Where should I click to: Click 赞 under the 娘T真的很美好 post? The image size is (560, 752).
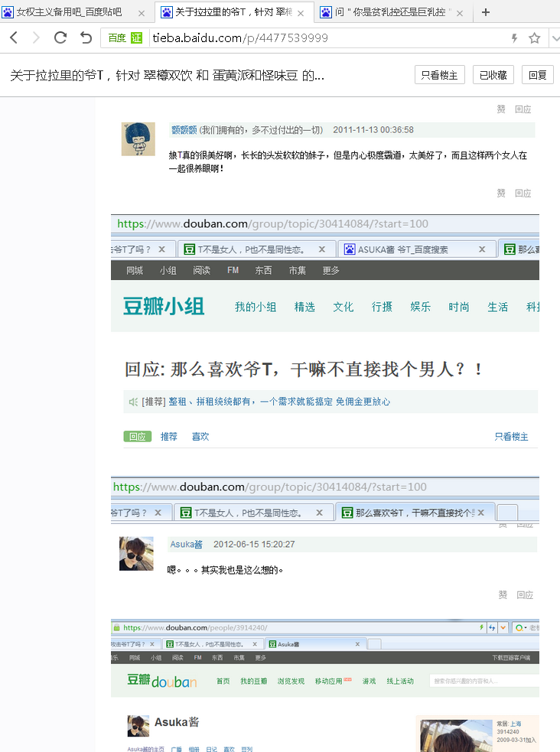501,193
